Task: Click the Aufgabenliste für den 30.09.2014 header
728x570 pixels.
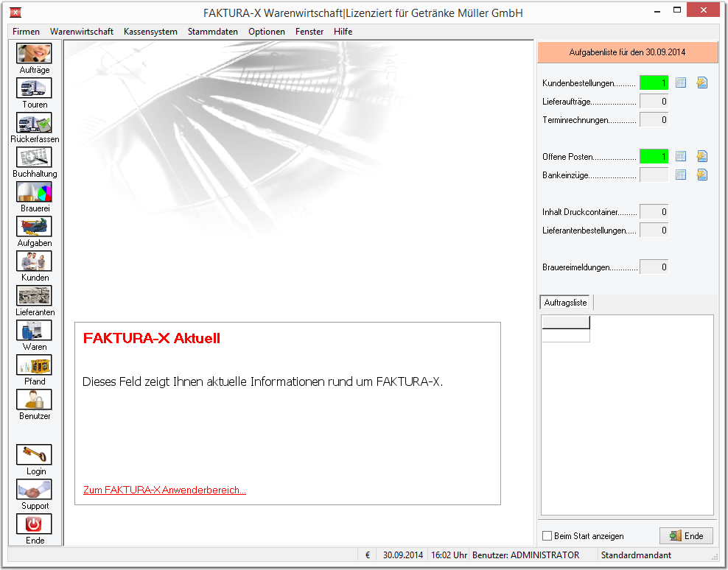Action: click(x=627, y=52)
